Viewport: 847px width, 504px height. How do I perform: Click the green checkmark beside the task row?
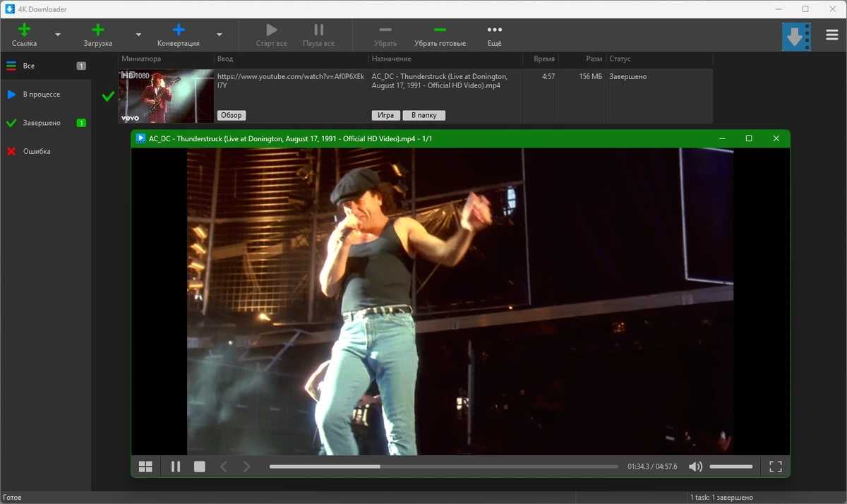(108, 96)
